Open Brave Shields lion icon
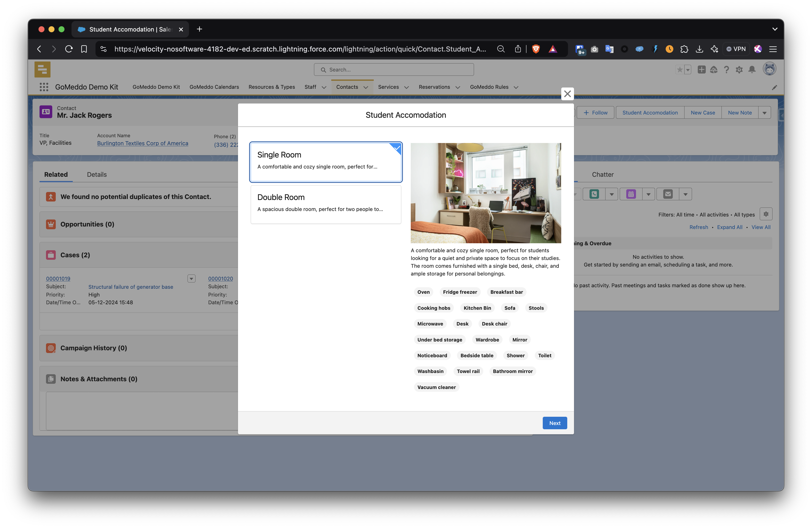This screenshot has height=528, width=812. [x=536, y=49]
